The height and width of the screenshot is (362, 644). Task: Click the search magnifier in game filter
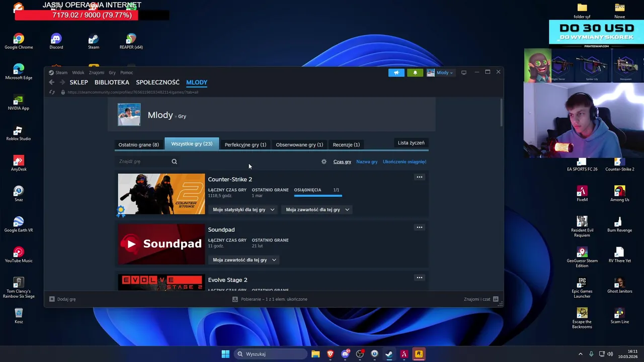(x=174, y=161)
